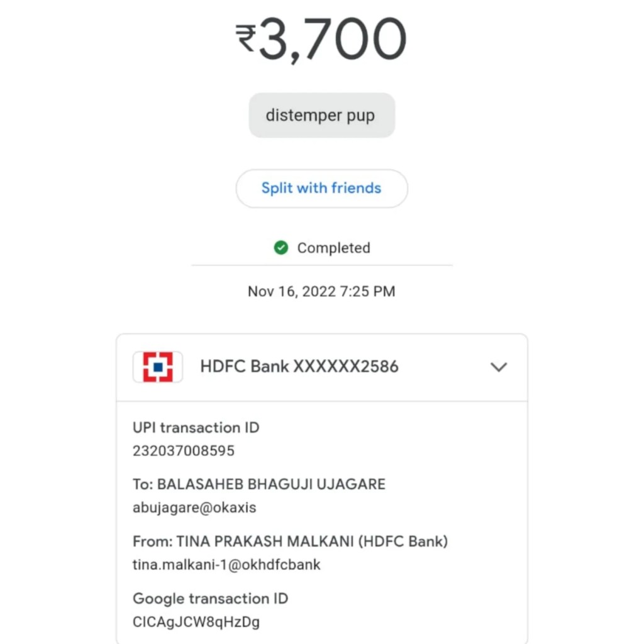The height and width of the screenshot is (644, 644).
Task: Click the Completed status text
Action: 333,248
